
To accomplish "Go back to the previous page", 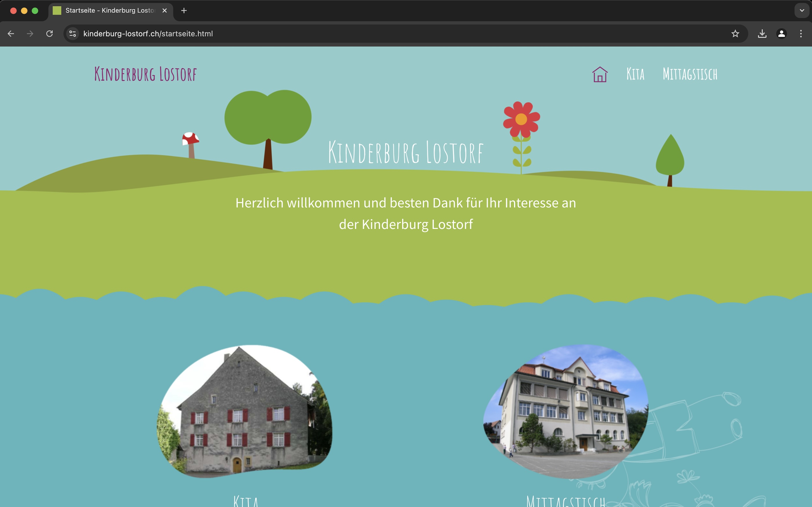I will [x=11, y=34].
